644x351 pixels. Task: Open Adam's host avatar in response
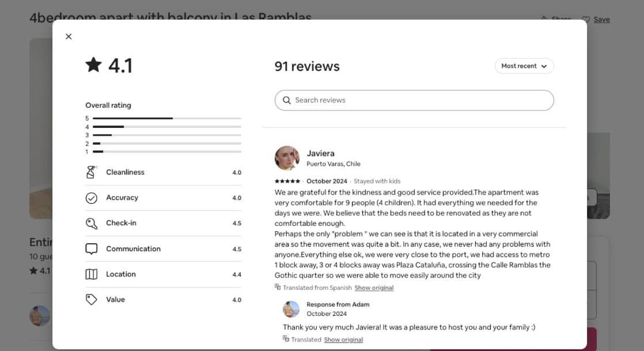coord(291,309)
